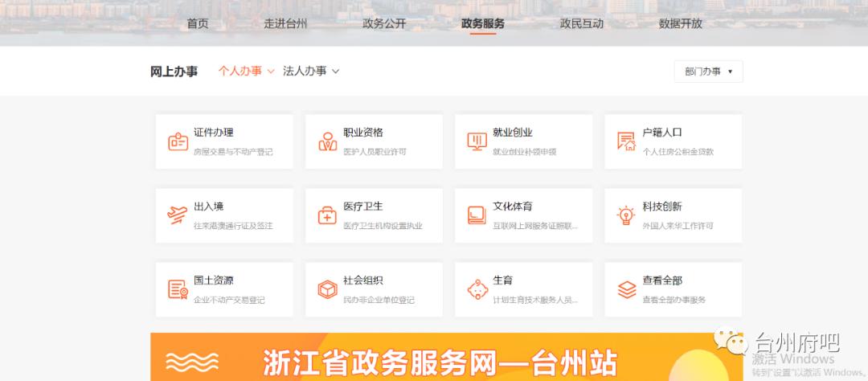Open the 就业创业 title link
868x381 pixels.
(513, 133)
